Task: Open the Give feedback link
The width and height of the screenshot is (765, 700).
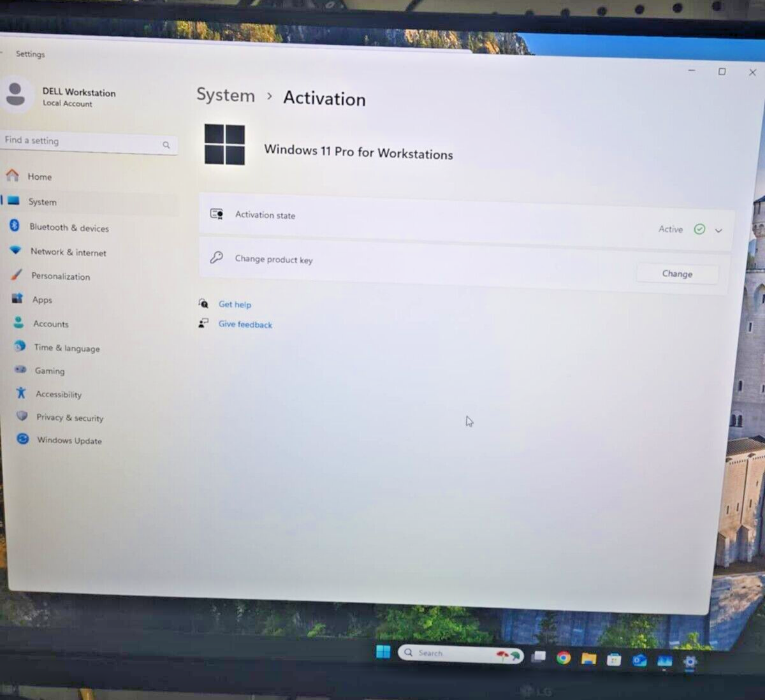Action: pos(245,324)
